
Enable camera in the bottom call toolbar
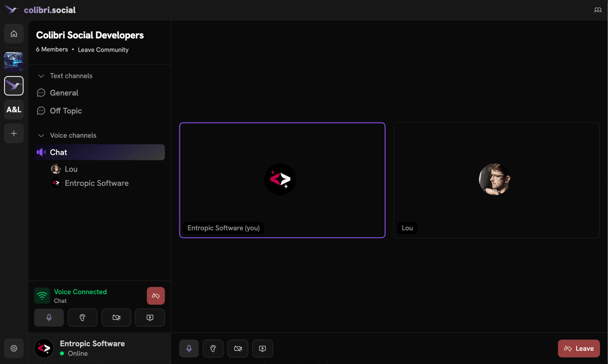pos(238,348)
